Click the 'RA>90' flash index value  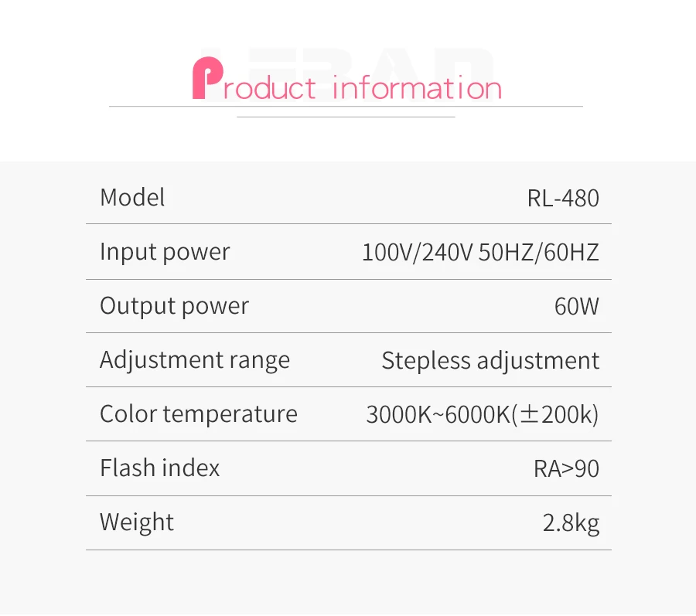566,469
